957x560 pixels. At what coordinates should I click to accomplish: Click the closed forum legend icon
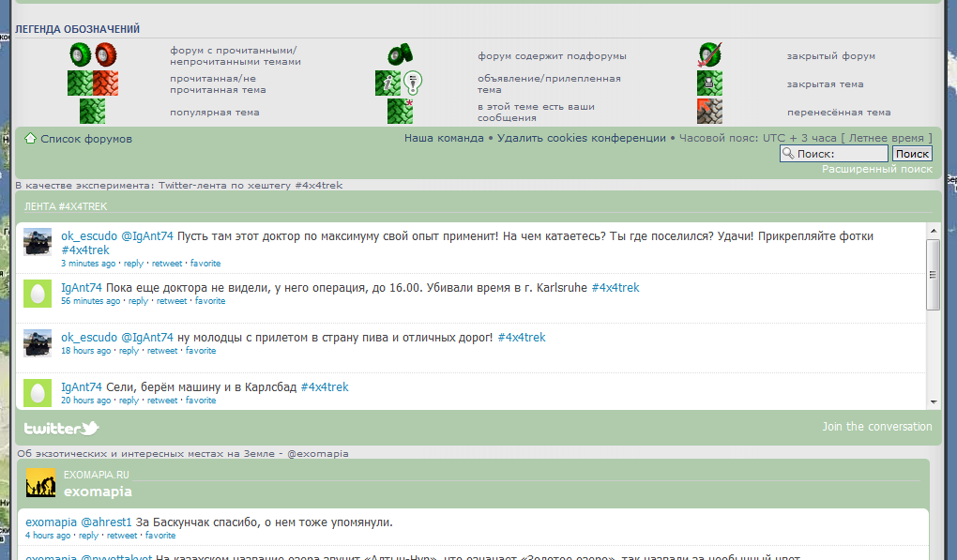[x=709, y=55]
